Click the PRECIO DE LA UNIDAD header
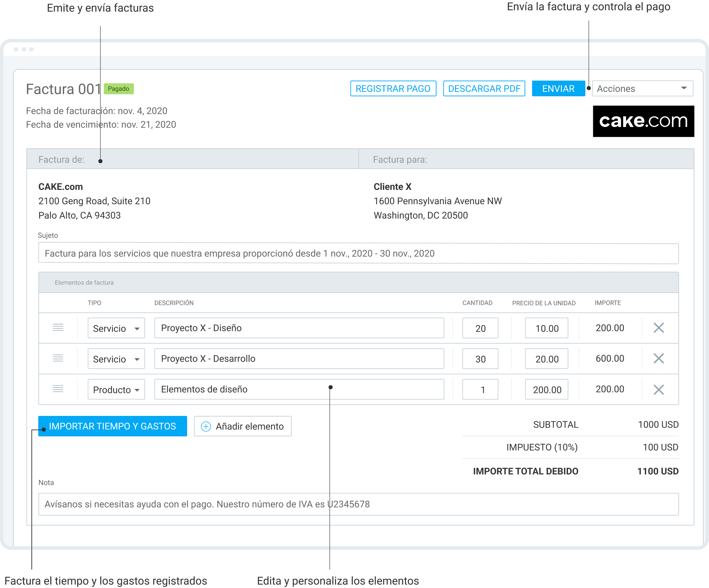The image size is (709, 588). point(544,303)
